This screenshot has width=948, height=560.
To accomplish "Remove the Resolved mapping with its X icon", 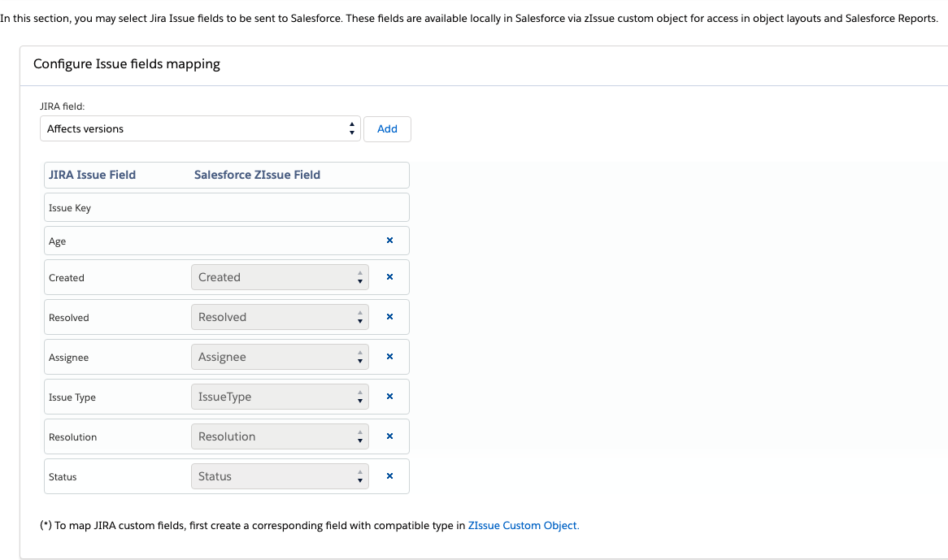I will pos(389,317).
